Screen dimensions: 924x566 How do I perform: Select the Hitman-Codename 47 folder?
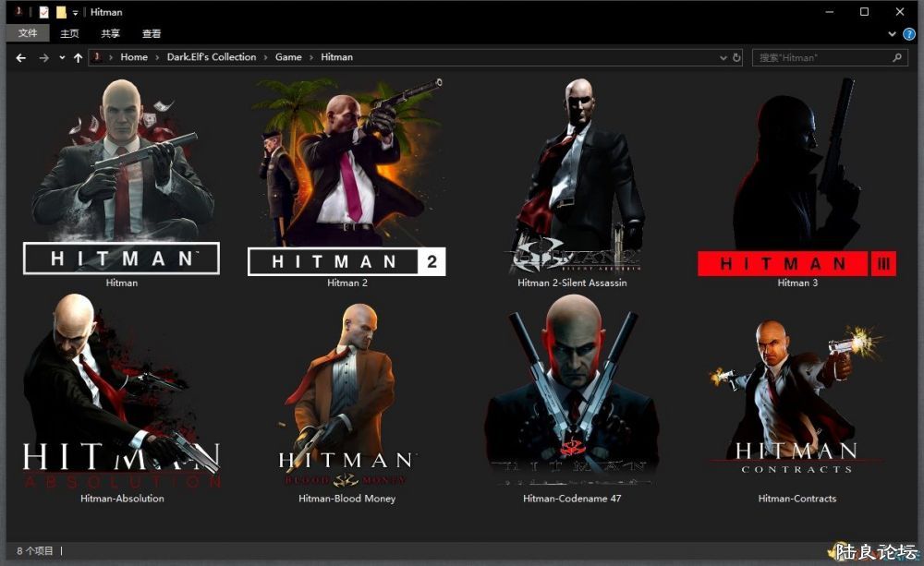pos(572,392)
